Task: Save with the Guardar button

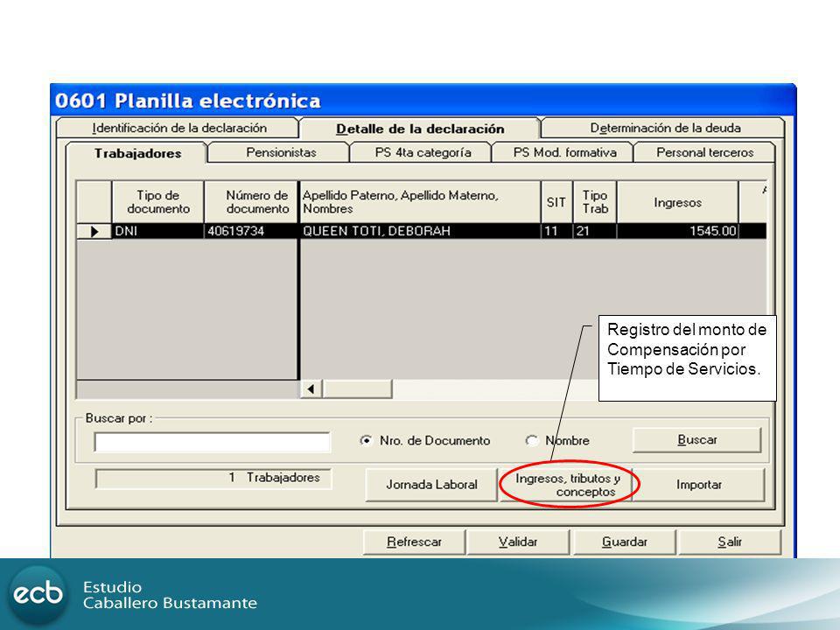Action: point(625,542)
